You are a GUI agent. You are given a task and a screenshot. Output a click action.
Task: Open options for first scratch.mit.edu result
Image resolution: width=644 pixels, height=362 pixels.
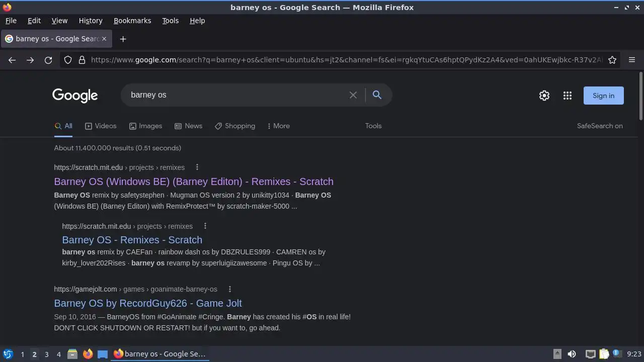tap(197, 167)
